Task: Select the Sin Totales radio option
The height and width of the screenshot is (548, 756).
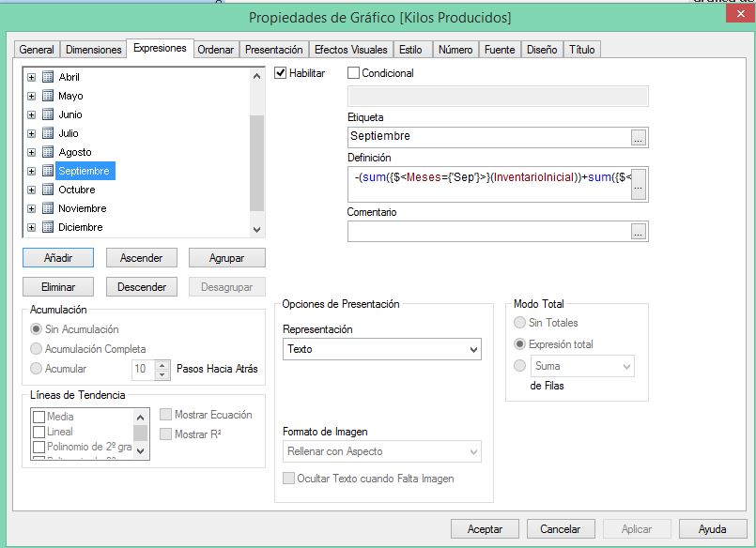Action: pyautogui.click(x=520, y=323)
